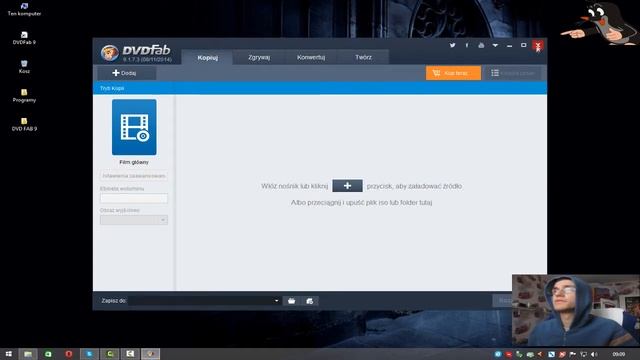Open the Obraz wyjściowy output dropdown

[x=134, y=220]
